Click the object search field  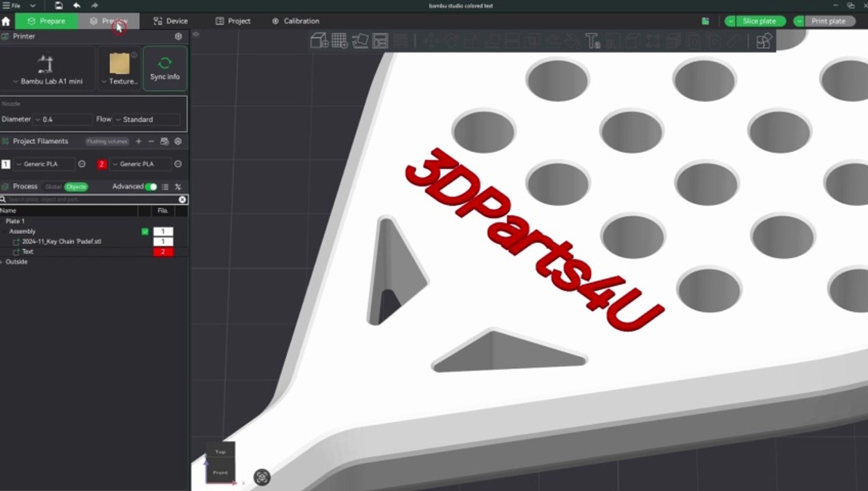coord(91,200)
